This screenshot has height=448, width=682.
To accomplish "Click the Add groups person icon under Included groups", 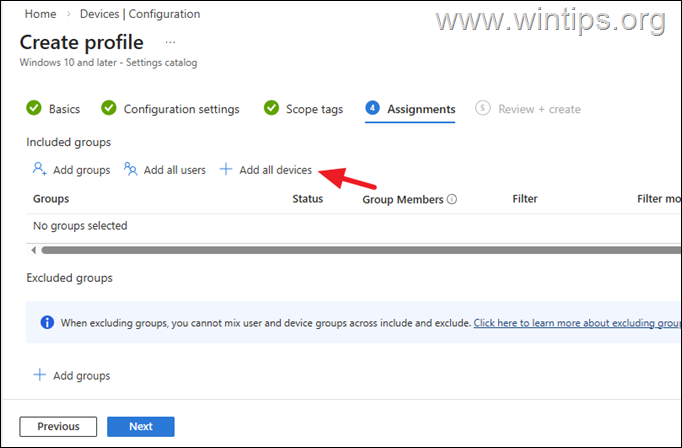I will (x=40, y=169).
